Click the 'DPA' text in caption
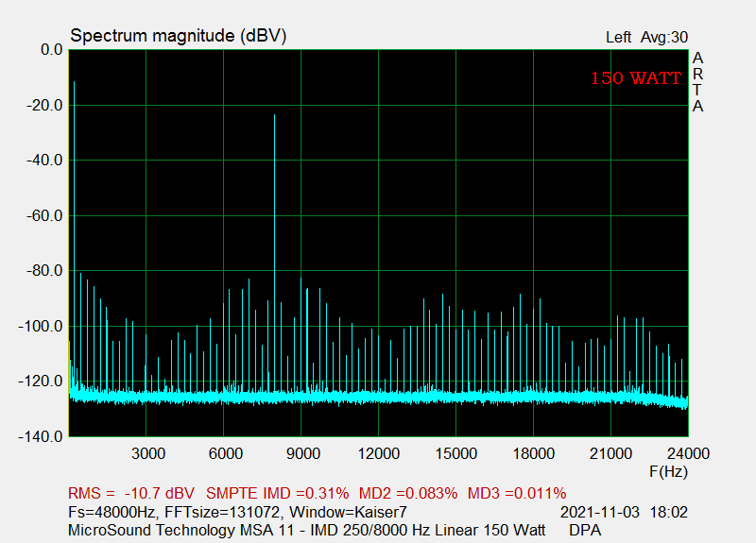 (x=585, y=530)
